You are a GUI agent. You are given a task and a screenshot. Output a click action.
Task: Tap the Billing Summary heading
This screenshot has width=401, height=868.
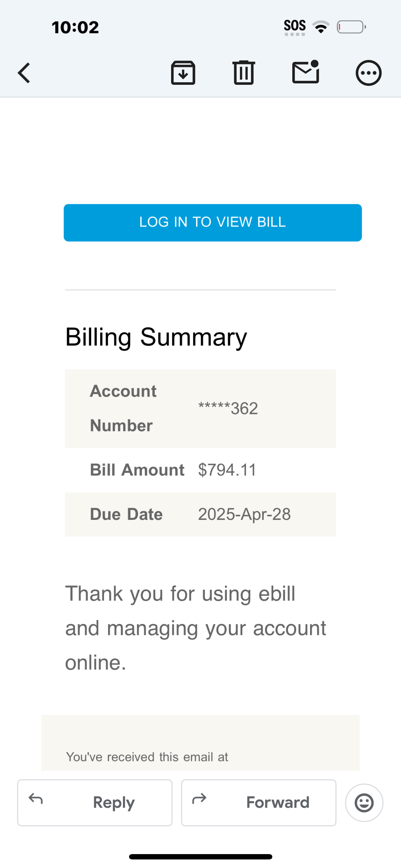(156, 337)
